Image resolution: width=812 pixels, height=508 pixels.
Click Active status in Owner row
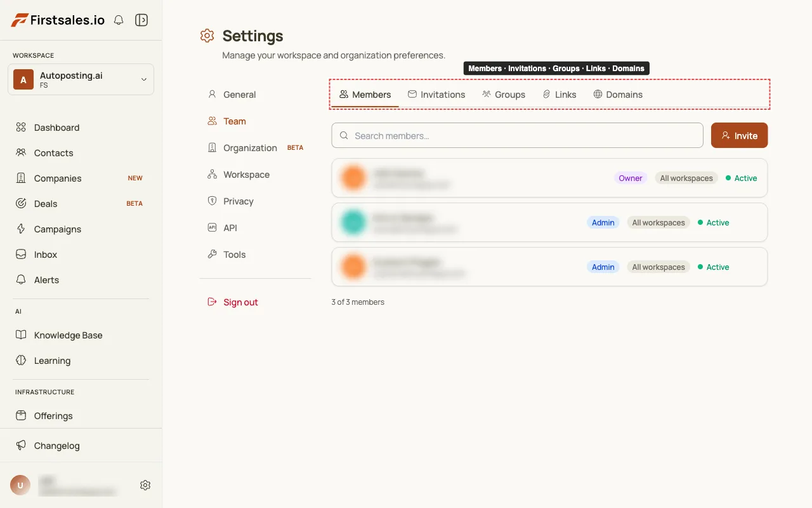click(x=742, y=178)
